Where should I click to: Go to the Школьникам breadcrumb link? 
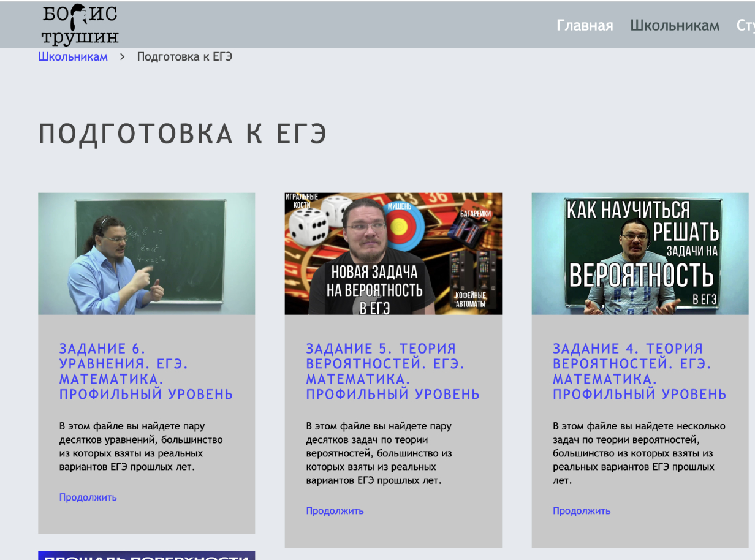tap(73, 57)
